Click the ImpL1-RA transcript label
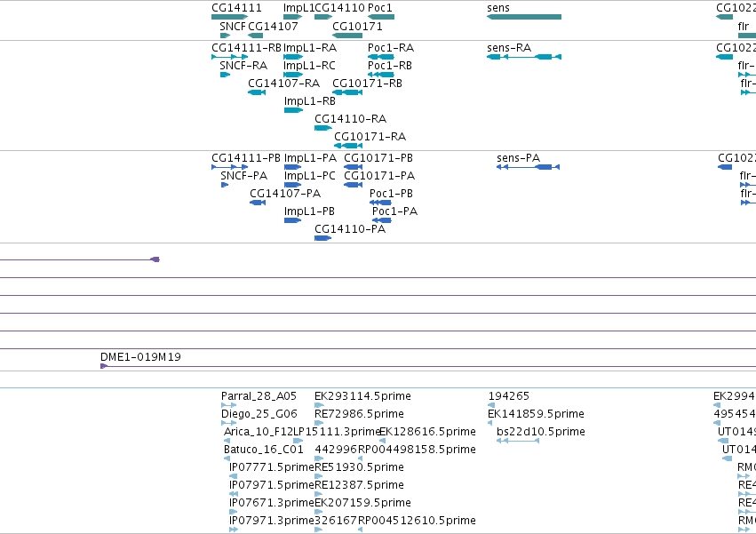 coord(310,48)
